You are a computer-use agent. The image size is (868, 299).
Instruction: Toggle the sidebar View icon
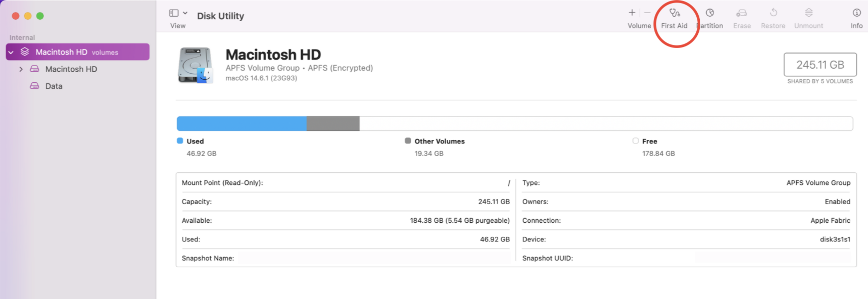pos(174,13)
